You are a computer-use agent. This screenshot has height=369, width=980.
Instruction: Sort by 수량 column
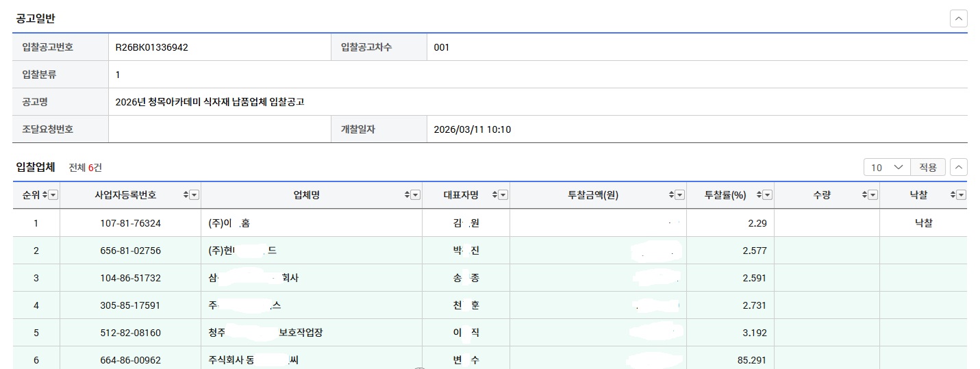[x=864, y=195]
